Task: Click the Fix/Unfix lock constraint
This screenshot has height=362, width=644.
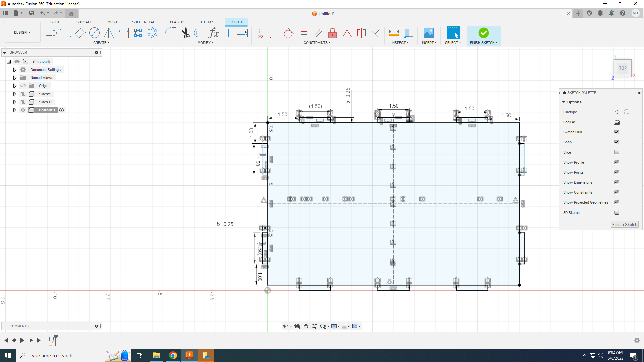Action: [x=332, y=33]
